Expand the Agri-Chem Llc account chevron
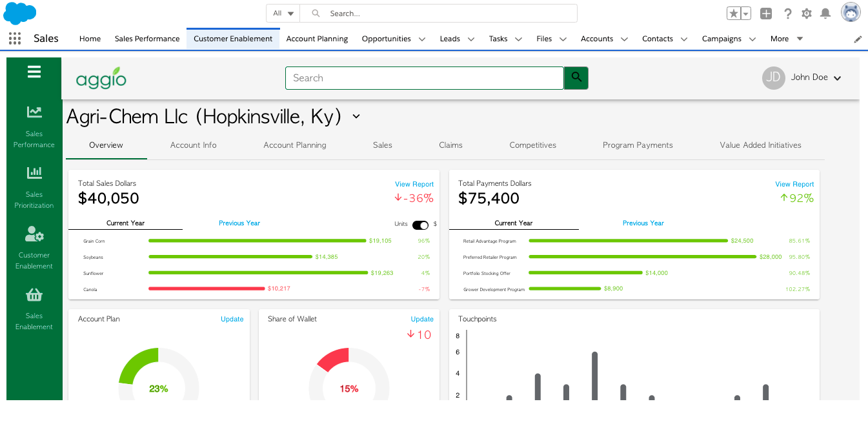The image size is (868, 426). (x=356, y=117)
